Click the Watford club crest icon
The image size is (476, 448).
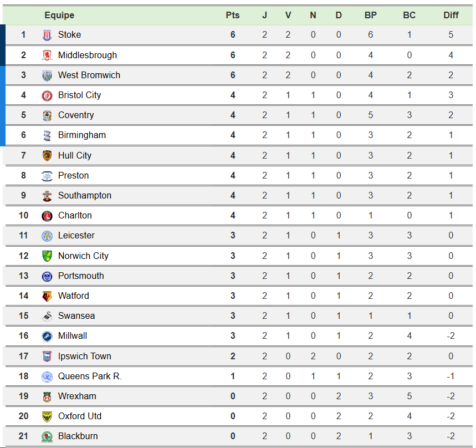click(47, 296)
